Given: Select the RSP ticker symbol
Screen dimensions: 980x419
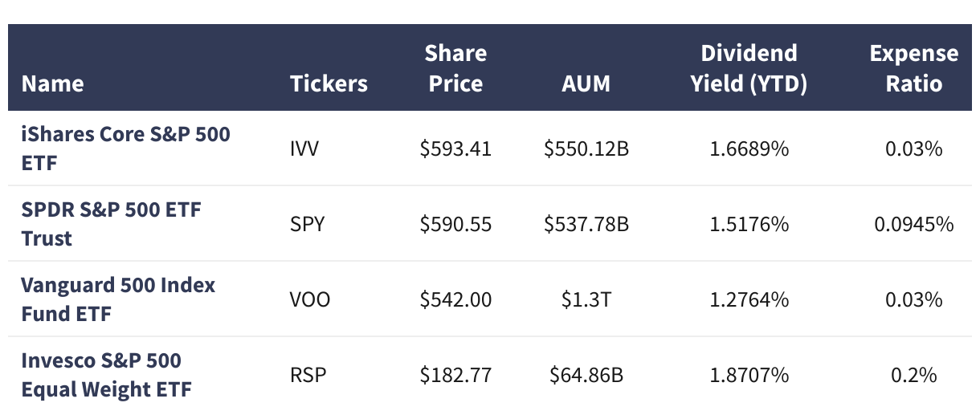Looking at the screenshot, I should [x=308, y=375].
